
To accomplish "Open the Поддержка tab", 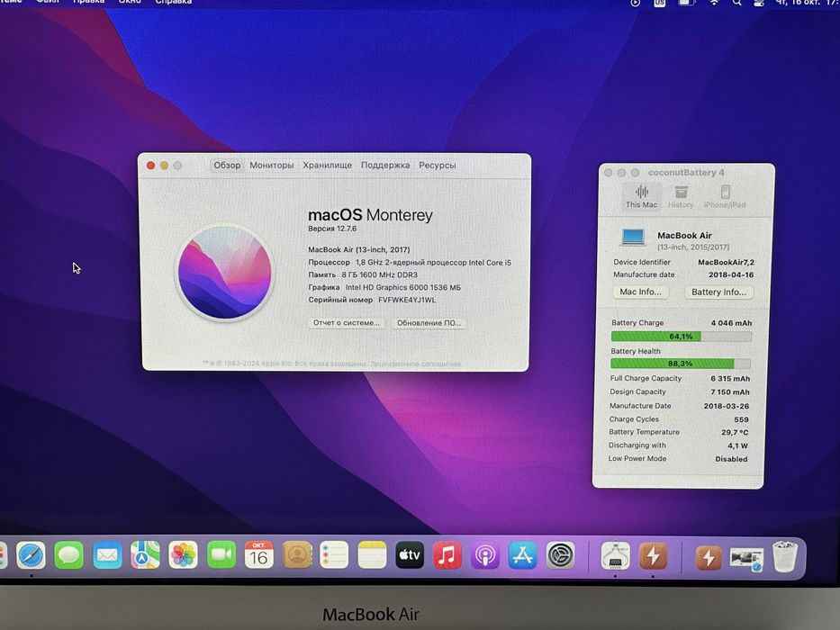I will click(x=385, y=165).
